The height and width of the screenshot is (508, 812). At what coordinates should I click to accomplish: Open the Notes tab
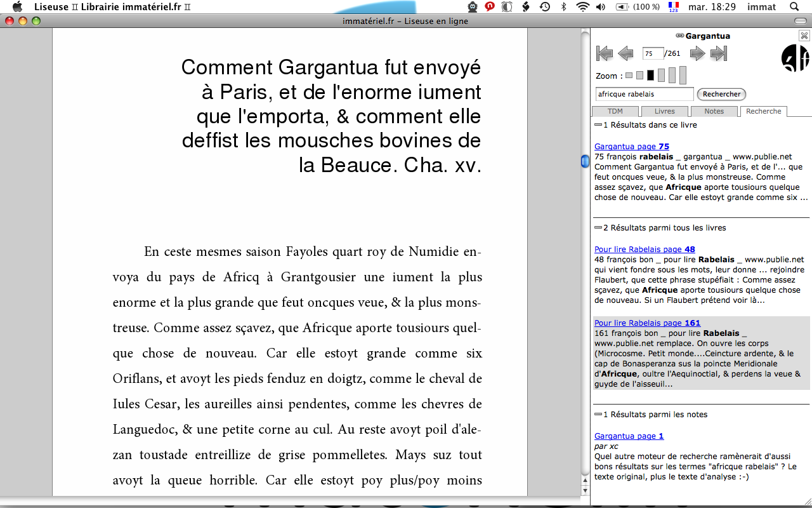tap(714, 112)
